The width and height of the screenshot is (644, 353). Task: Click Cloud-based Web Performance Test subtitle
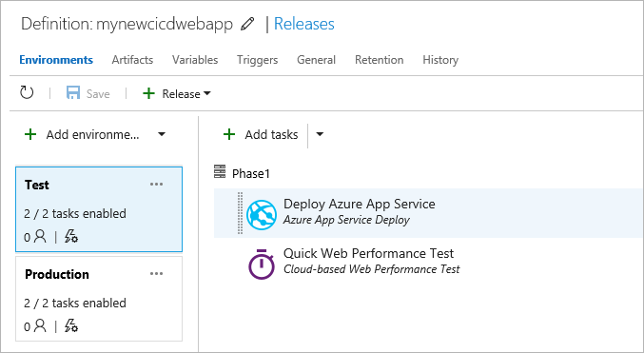[x=371, y=269]
